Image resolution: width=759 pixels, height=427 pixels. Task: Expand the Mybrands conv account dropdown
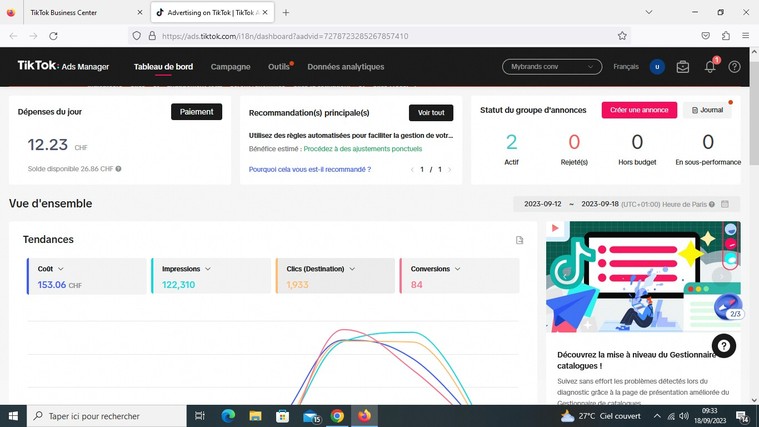(x=551, y=67)
